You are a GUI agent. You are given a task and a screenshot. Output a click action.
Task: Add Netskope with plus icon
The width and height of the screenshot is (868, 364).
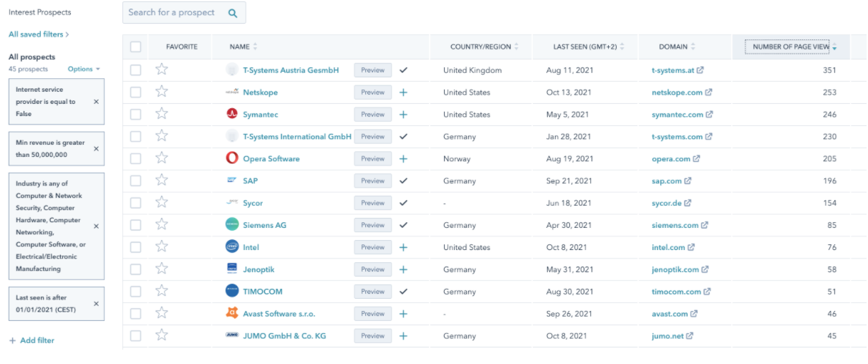coord(403,92)
